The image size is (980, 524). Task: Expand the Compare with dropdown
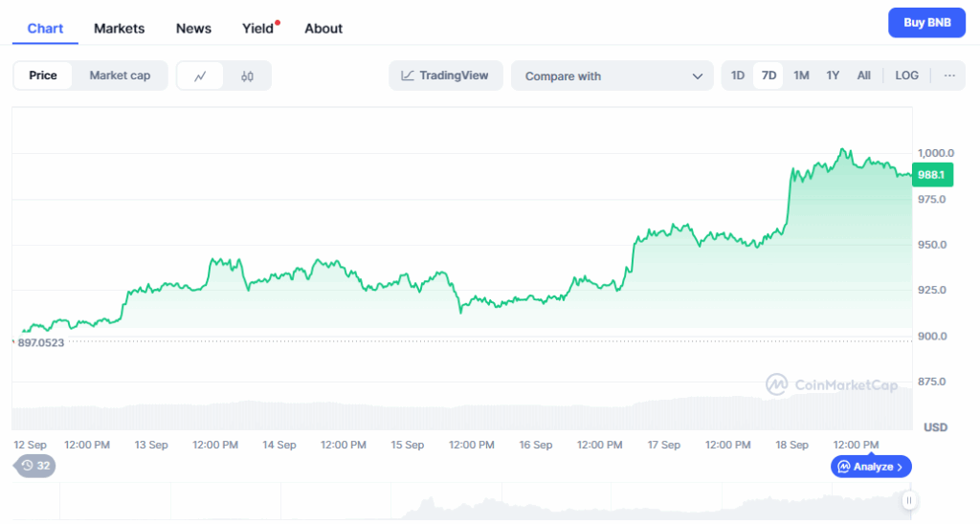[x=612, y=76]
